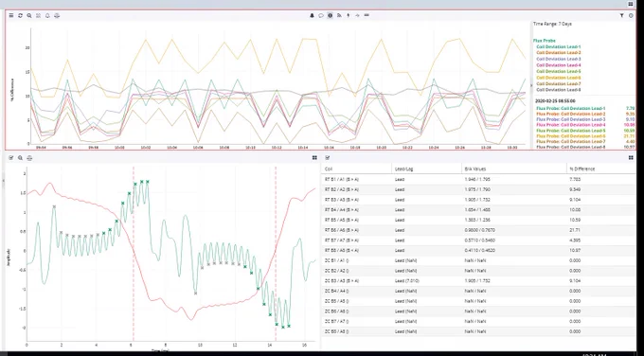644x356 pixels.
Task: Open grid layout icon above waveform chart
Action: click(x=314, y=158)
